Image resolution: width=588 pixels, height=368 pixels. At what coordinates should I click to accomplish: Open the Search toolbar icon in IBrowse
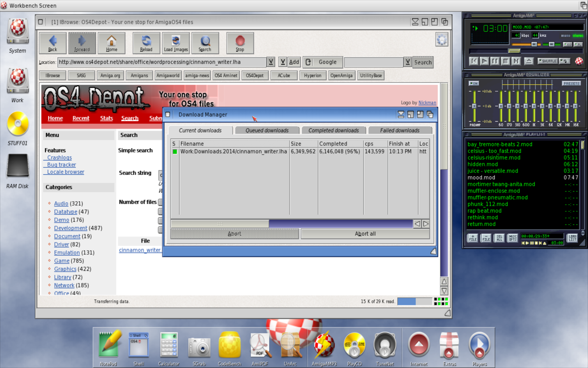point(205,43)
